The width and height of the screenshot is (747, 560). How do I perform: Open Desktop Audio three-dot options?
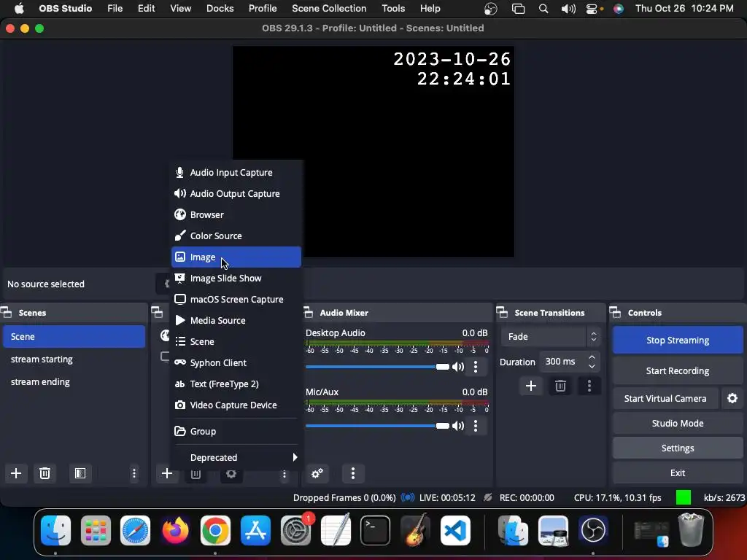pyautogui.click(x=476, y=367)
